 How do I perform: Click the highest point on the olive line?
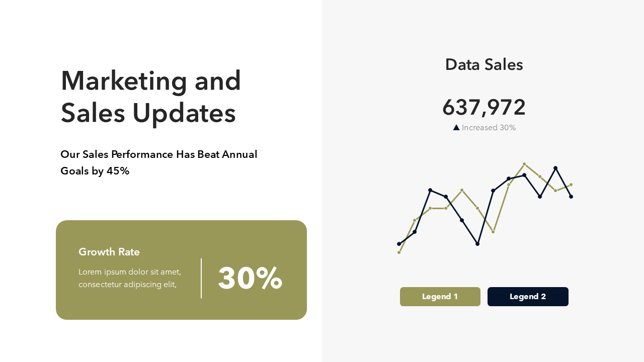click(524, 164)
